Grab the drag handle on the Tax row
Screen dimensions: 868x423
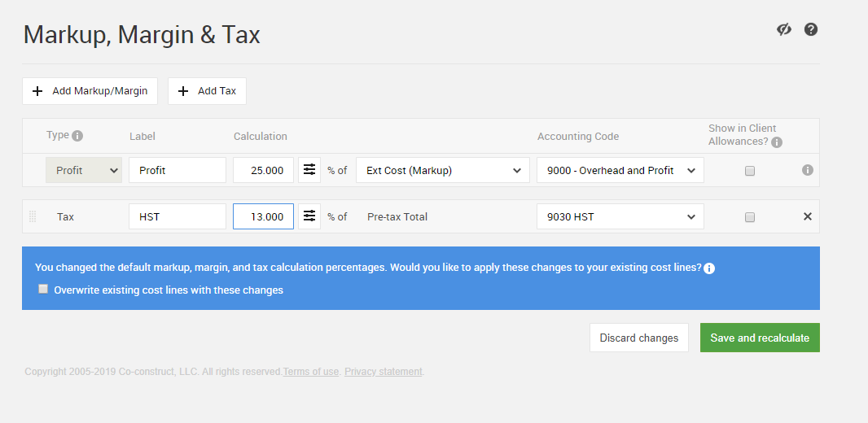[x=33, y=216]
